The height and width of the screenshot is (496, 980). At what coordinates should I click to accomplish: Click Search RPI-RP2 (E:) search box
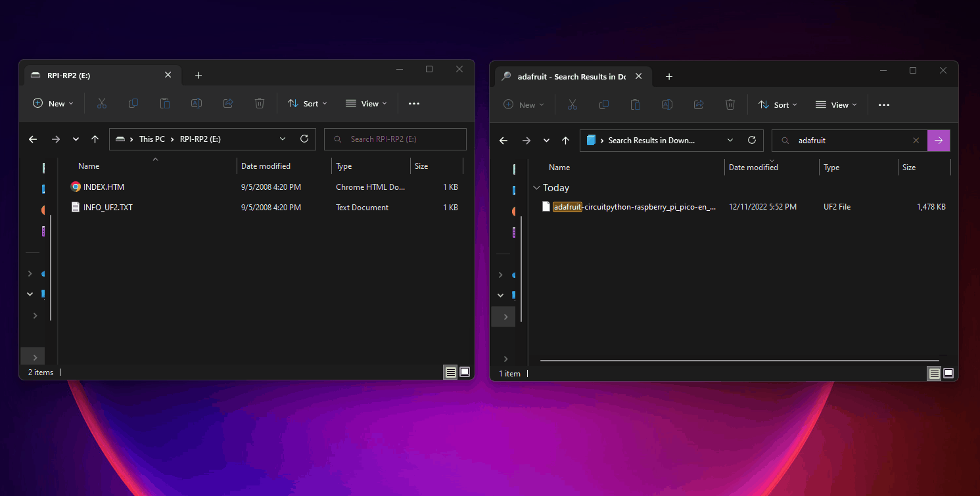395,139
